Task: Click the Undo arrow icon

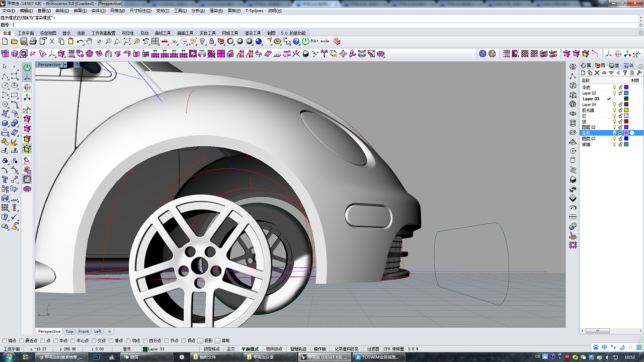Action: click(x=80, y=41)
